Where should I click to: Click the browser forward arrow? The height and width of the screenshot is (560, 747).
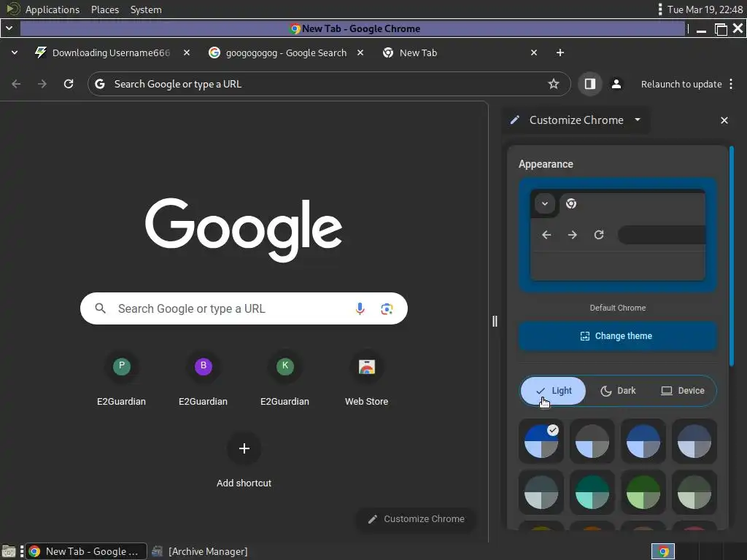(x=42, y=85)
